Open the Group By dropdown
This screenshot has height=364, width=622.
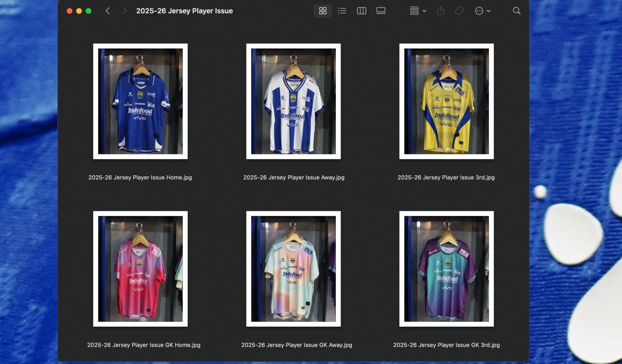418,11
